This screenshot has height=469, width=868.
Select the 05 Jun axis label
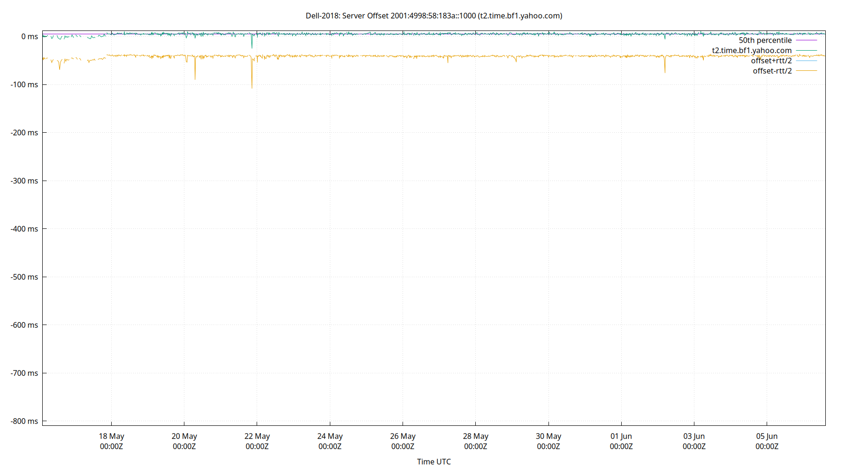pyautogui.click(x=768, y=436)
